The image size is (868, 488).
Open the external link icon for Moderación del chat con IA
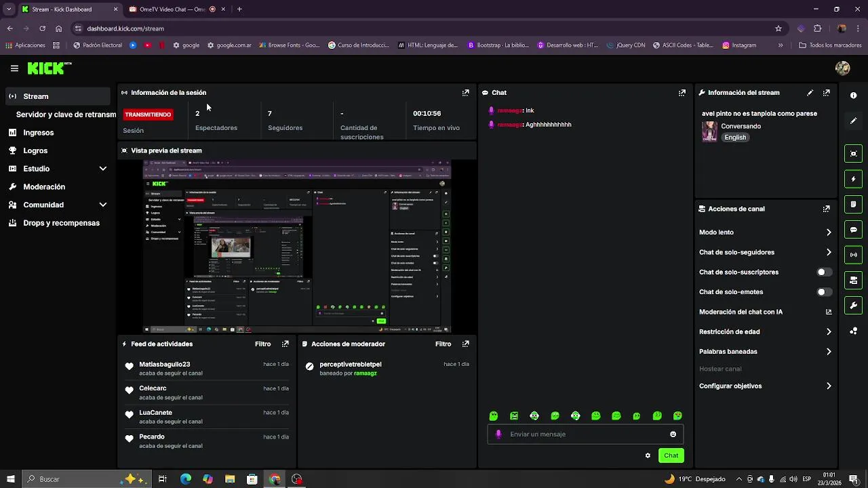[x=828, y=312]
